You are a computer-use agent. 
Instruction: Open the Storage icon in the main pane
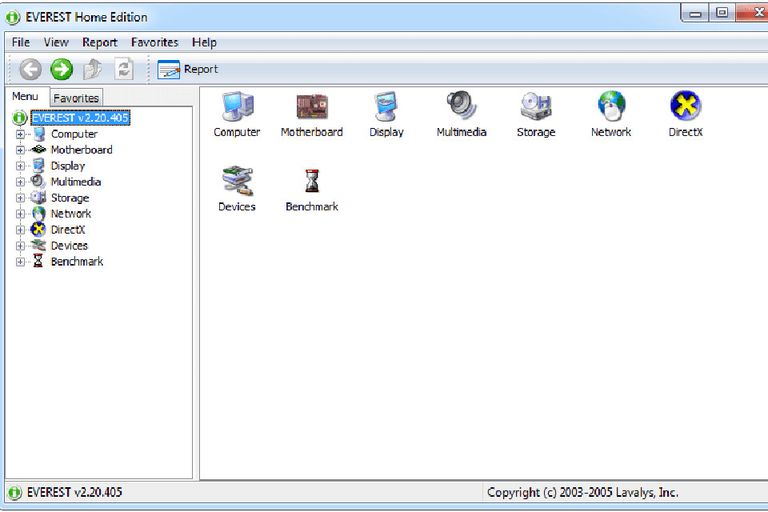(536, 106)
